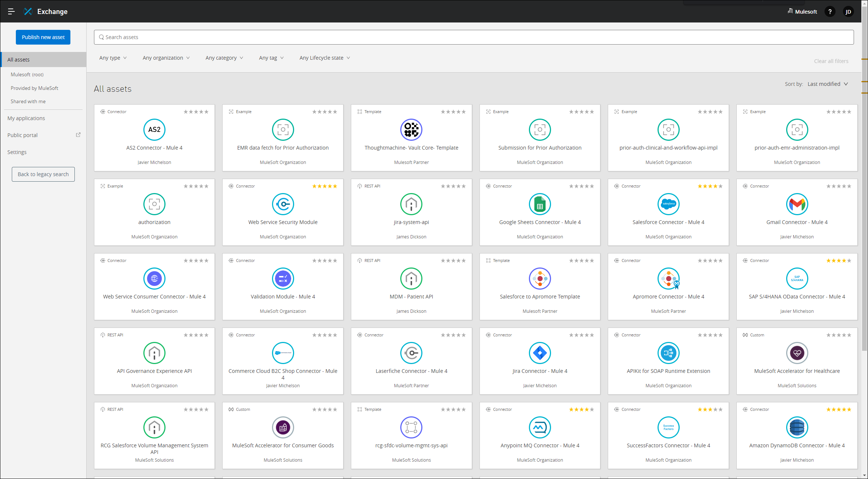The image size is (868, 479).
Task: Click the help question mark icon
Action: tap(830, 11)
